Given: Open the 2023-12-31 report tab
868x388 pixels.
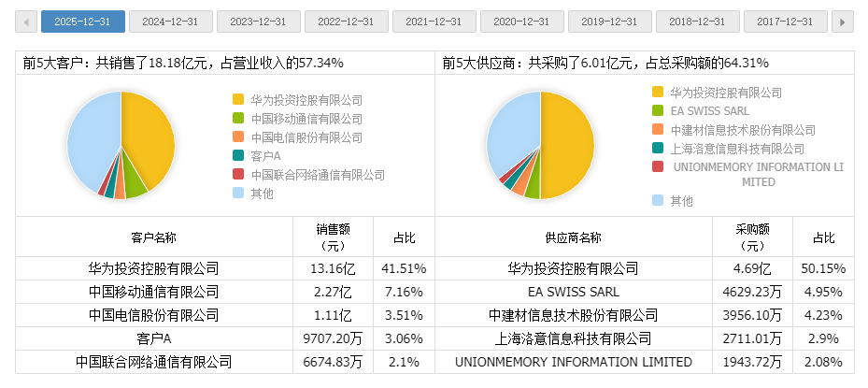Looking at the screenshot, I should [257, 22].
